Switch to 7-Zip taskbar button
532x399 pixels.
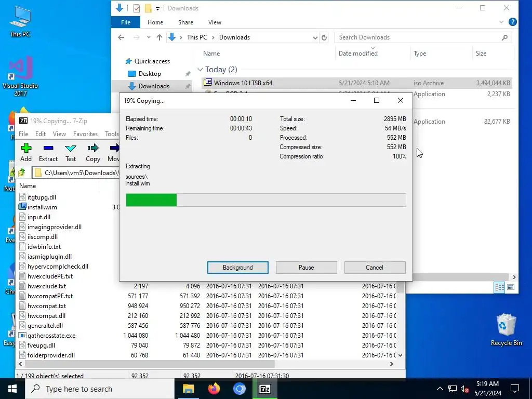point(264,389)
